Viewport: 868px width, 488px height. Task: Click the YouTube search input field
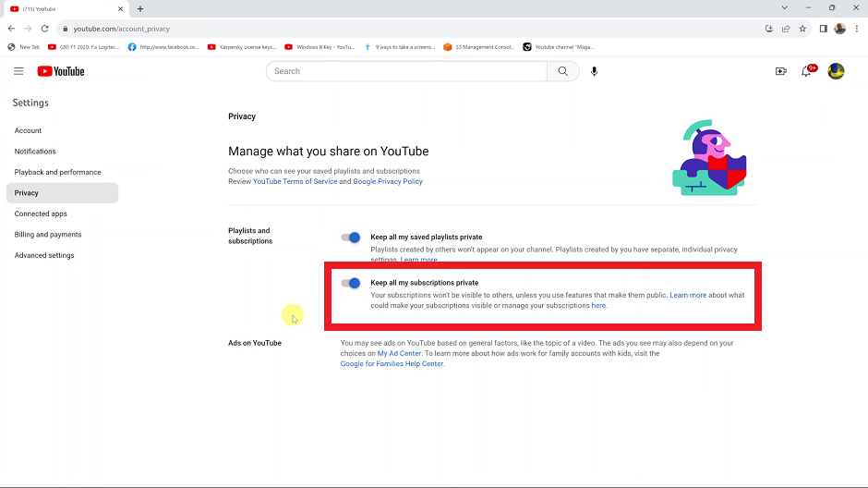click(406, 71)
